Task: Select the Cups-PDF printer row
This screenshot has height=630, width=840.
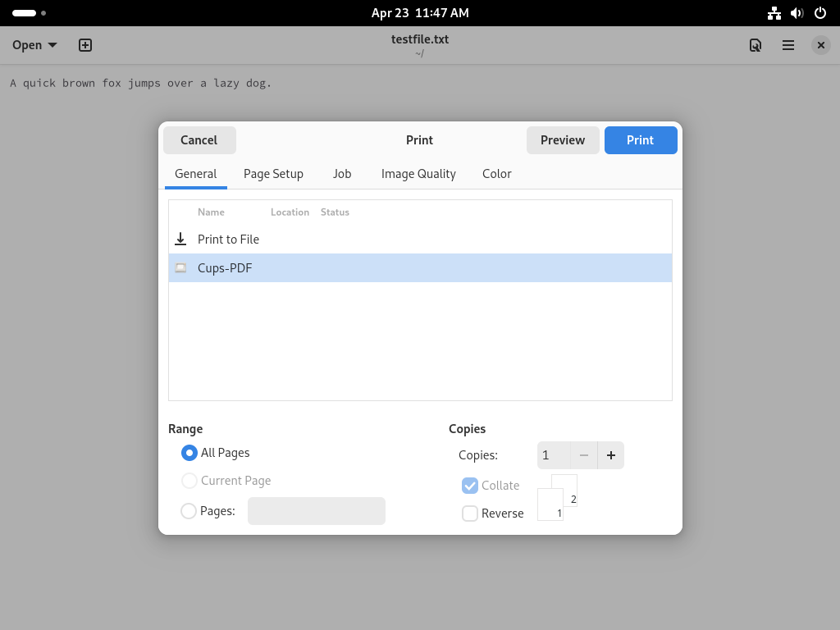Action: [420, 268]
